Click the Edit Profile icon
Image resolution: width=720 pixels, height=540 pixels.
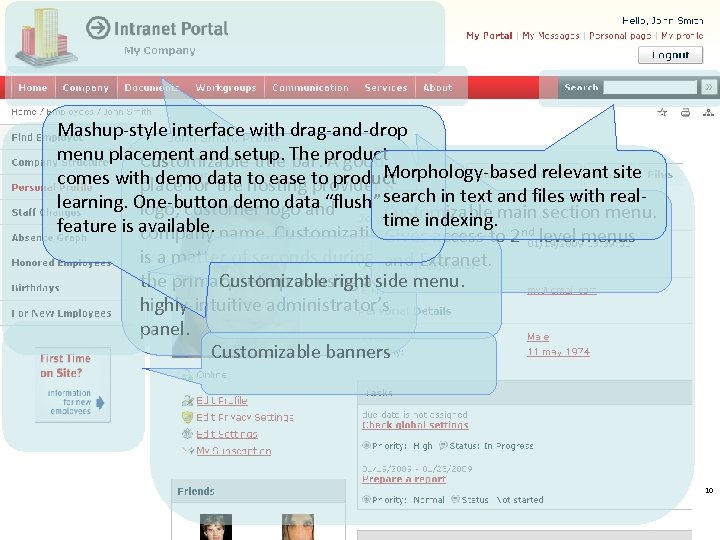pyautogui.click(x=187, y=400)
